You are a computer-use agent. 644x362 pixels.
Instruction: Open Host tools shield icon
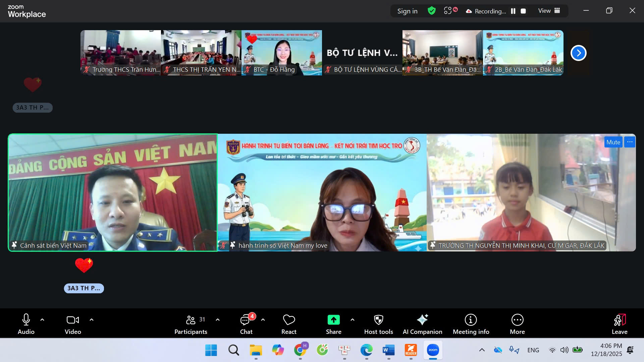[378, 320]
